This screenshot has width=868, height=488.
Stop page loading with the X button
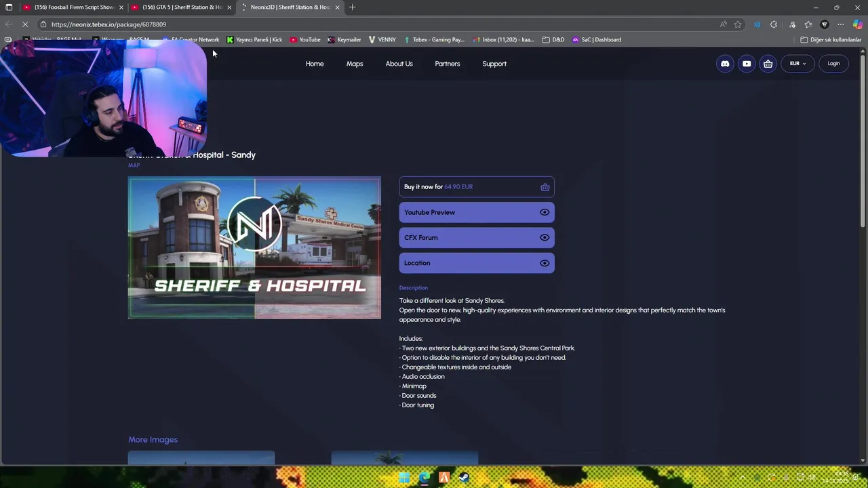click(x=25, y=24)
